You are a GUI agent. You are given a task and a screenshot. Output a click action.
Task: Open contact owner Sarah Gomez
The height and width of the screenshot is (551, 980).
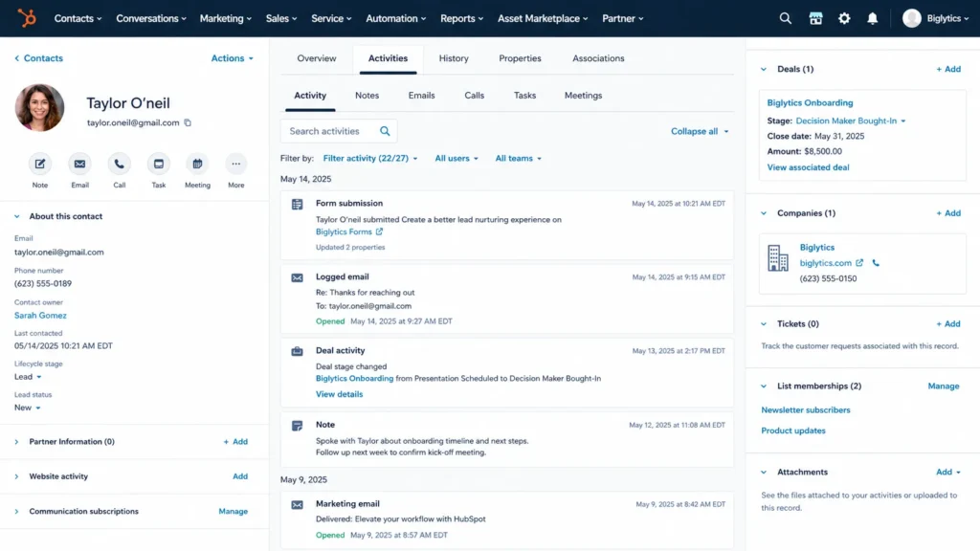(40, 316)
